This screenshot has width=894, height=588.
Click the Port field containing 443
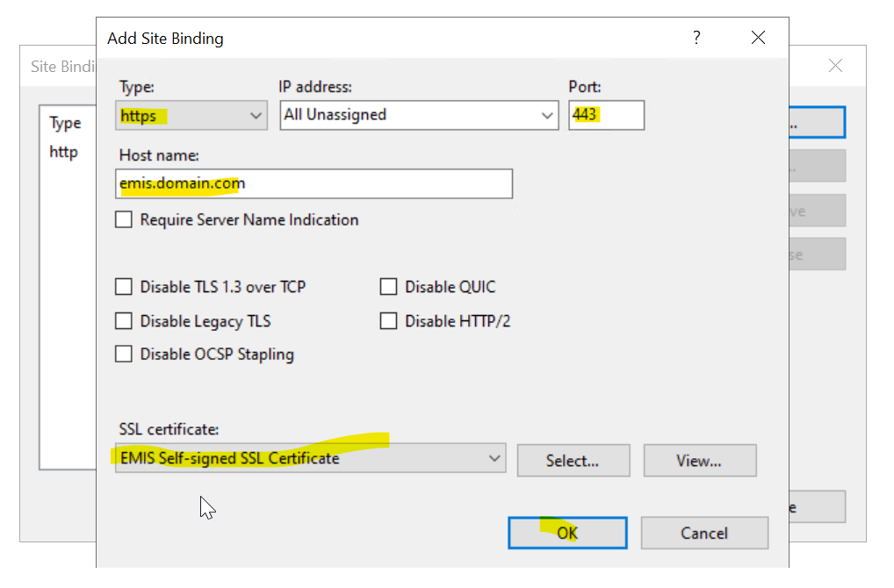[x=606, y=115]
